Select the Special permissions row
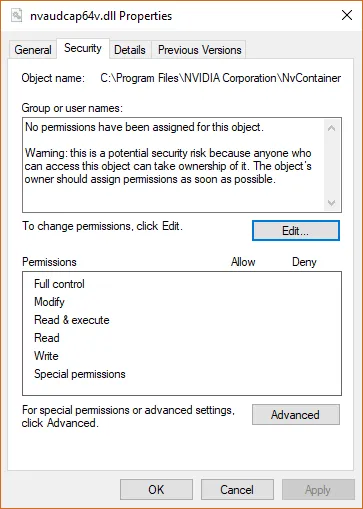 click(182, 374)
